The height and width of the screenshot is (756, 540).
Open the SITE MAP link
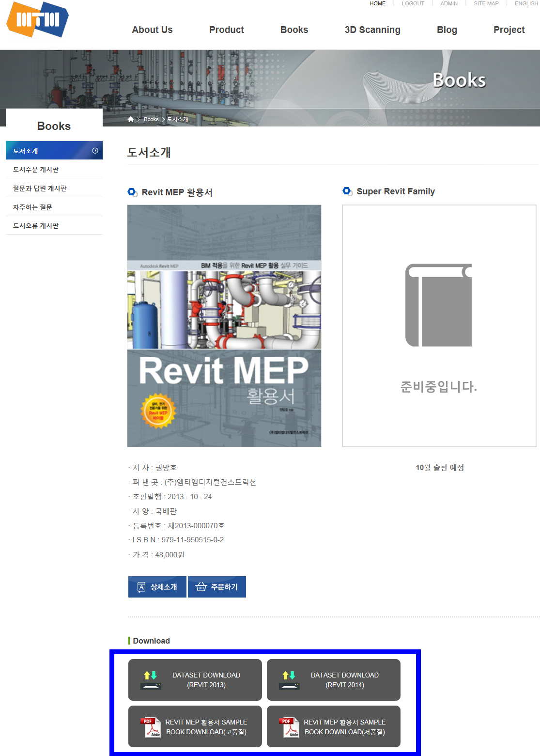coord(486,3)
